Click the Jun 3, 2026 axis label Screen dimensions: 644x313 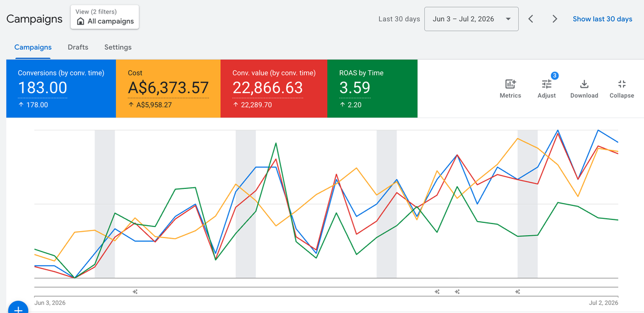[50, 303]
